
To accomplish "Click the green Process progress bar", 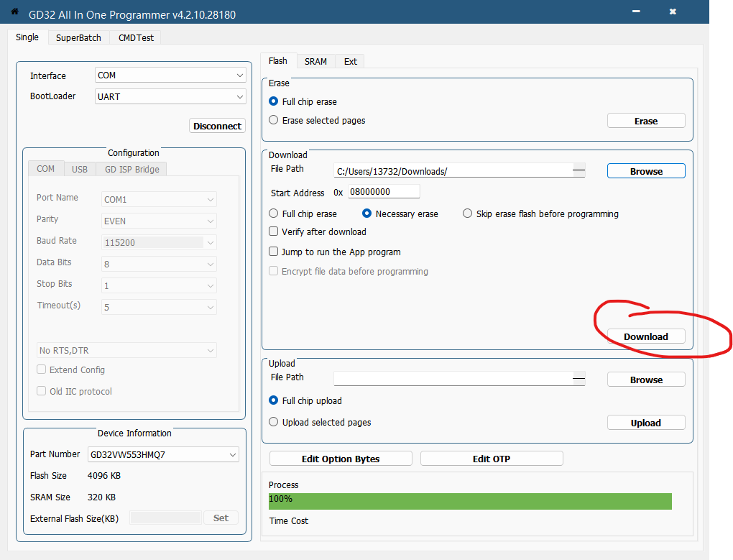I will (x=470, y=501).
